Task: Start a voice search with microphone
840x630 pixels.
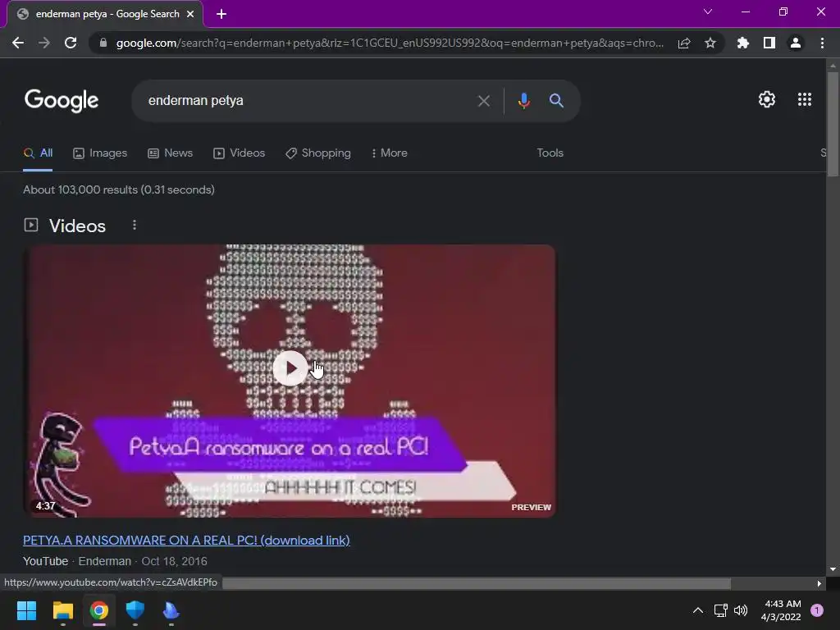Action: 524,101
